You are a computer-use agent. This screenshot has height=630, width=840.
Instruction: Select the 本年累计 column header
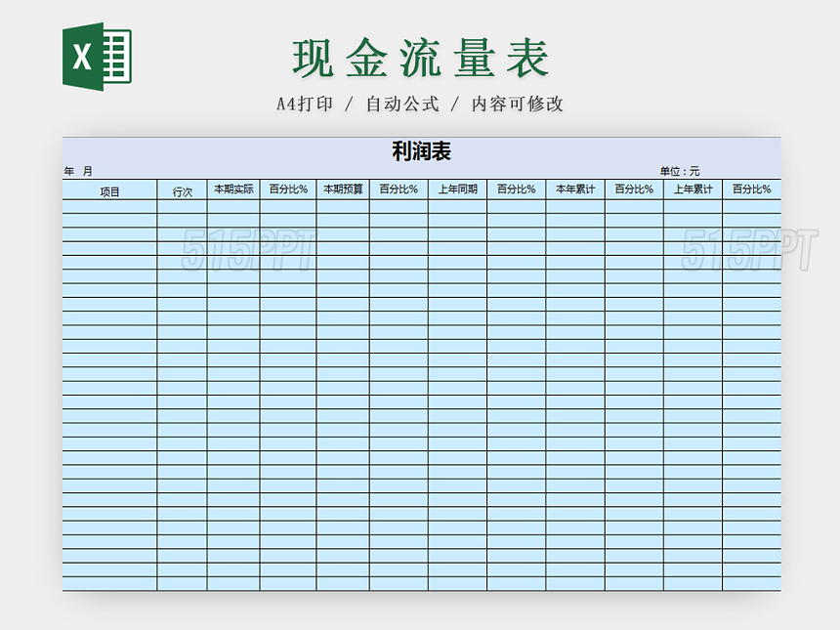575,189
